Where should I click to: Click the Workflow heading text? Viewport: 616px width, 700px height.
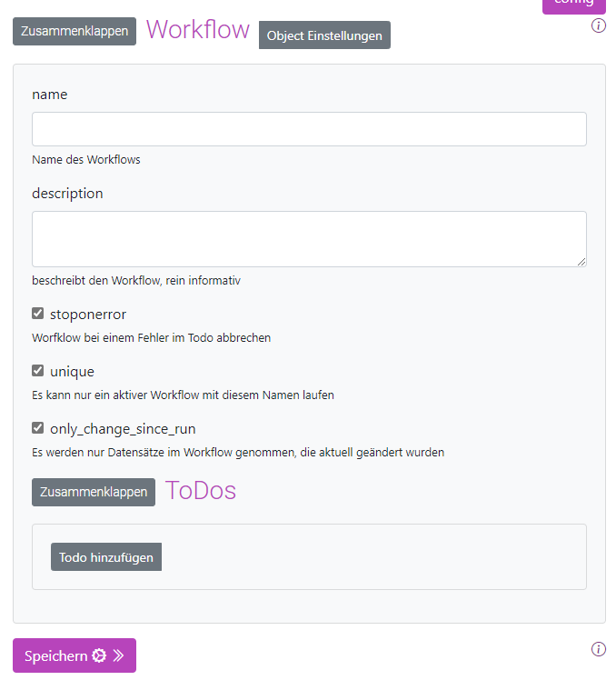click(x=197, y=30)
